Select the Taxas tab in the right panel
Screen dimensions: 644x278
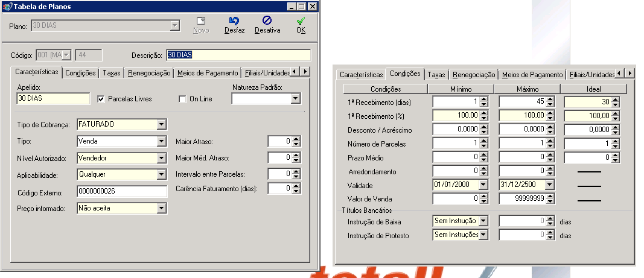(x=436, y=75)
